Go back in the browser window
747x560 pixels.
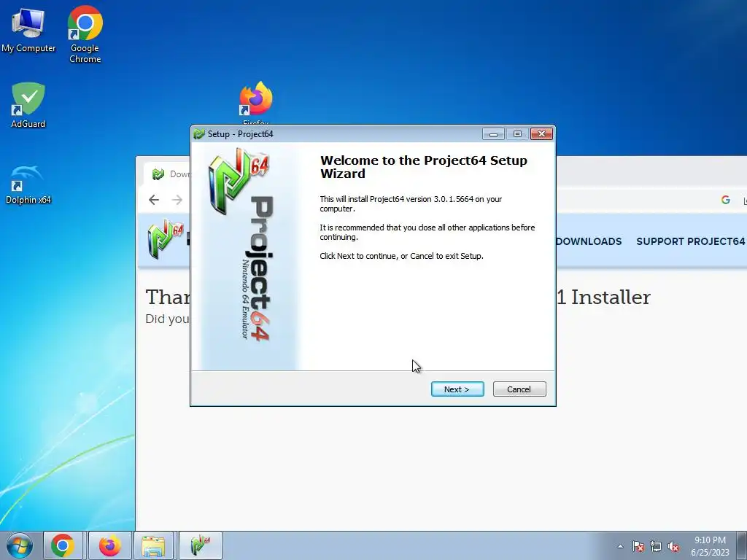[154, 200]
